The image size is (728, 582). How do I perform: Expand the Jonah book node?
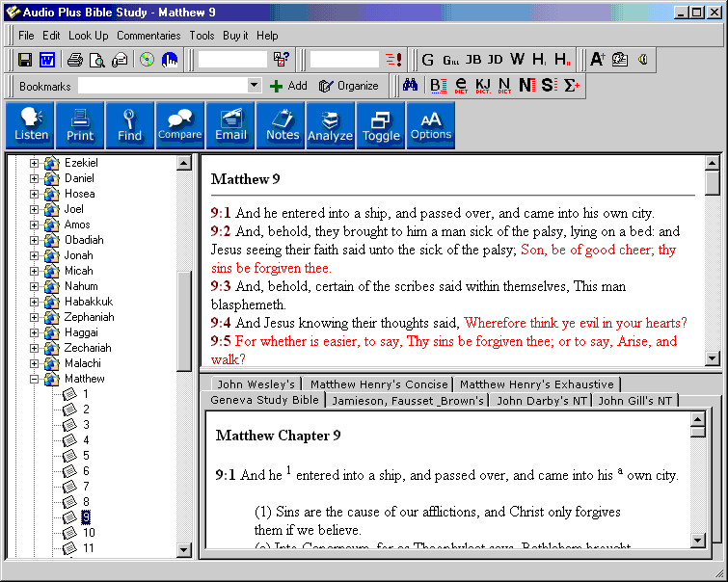34,255
